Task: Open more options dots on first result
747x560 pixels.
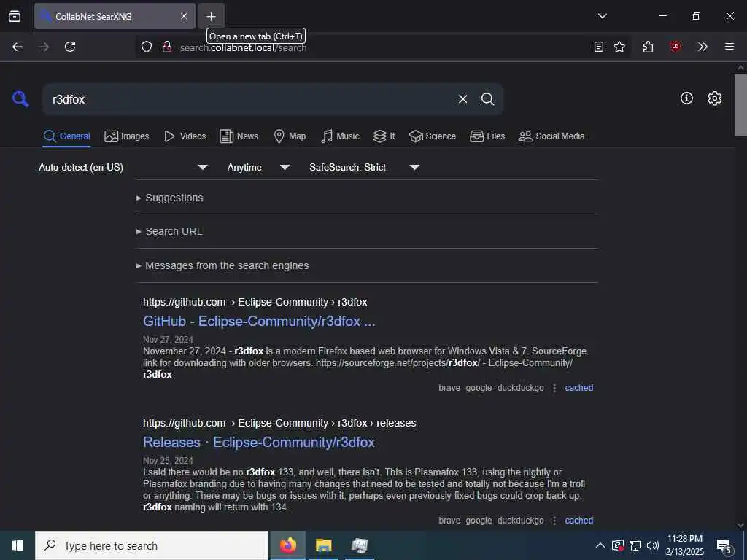Action: (x=554, y=388)
